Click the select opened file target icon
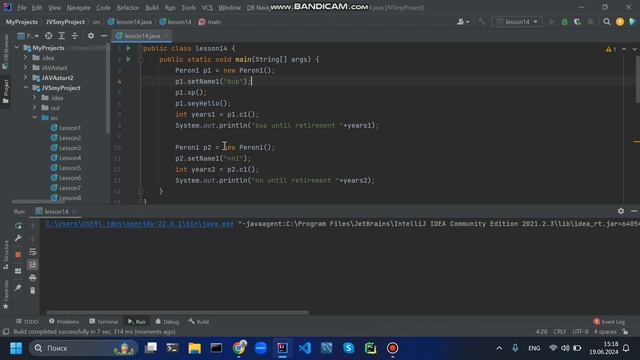The image size is (640, 360). pyautogui.click(x=49, y=36)
